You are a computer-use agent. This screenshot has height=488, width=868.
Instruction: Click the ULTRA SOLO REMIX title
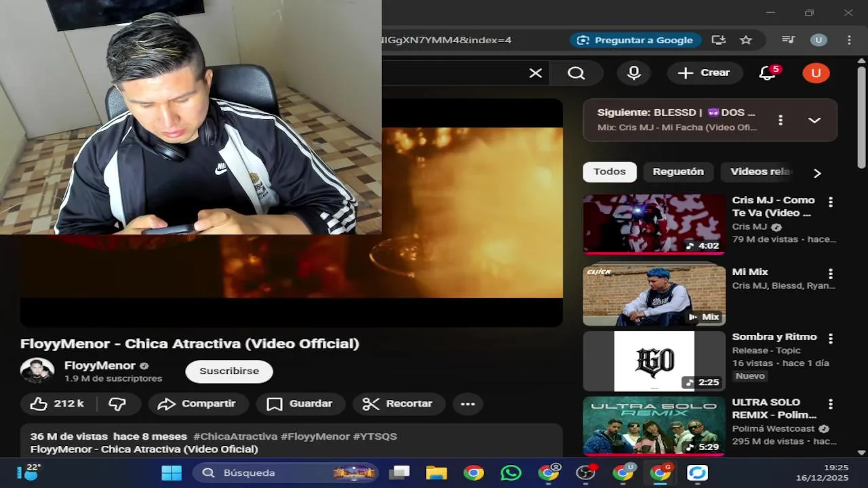(774, 408)
